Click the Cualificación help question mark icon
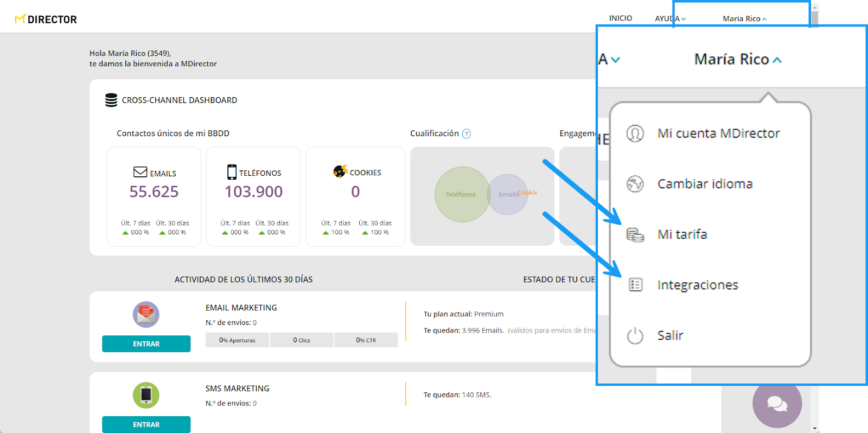 point(466,134)
